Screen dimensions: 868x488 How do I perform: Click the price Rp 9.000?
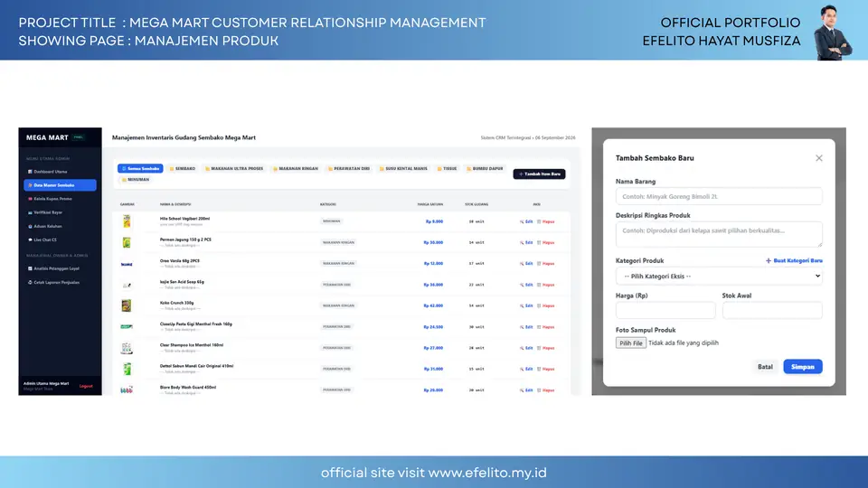pyautogui.click(x=435, y=222)
